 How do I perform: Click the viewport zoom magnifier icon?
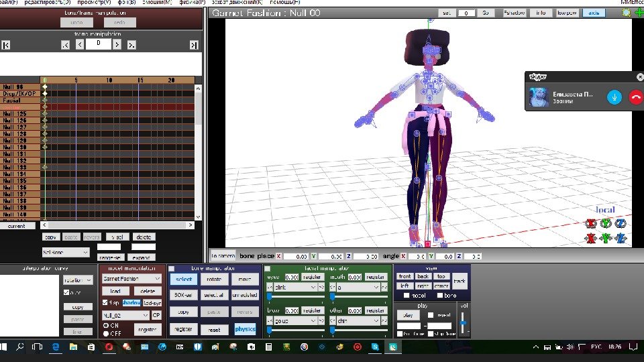[x=626, y=13]
